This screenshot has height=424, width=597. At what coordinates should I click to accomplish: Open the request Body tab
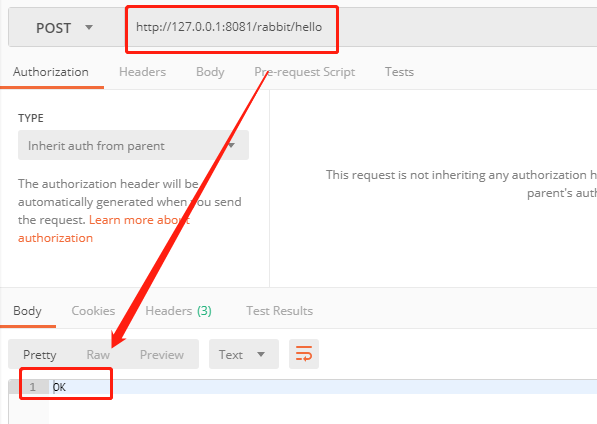210,72
